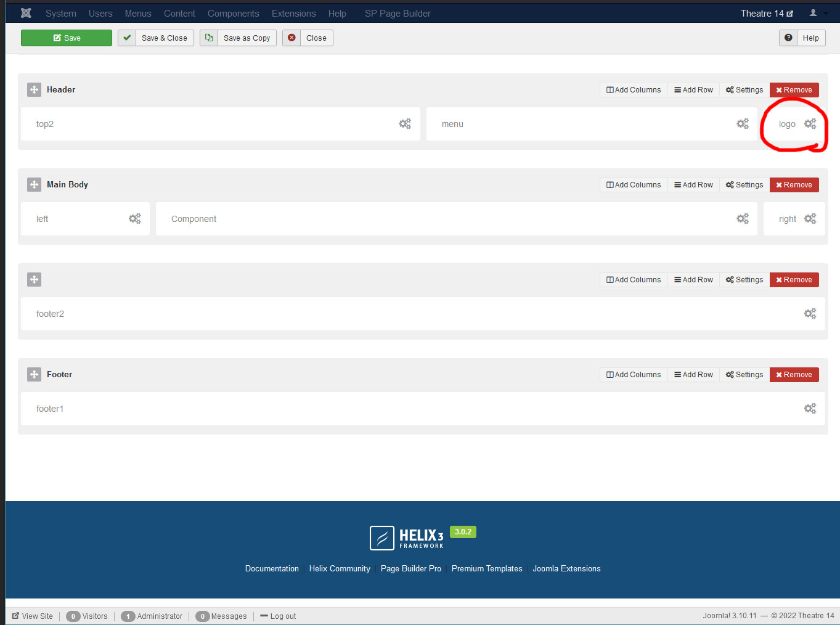
Task: Add Columns to the Header row
Action: click(634, 90)
